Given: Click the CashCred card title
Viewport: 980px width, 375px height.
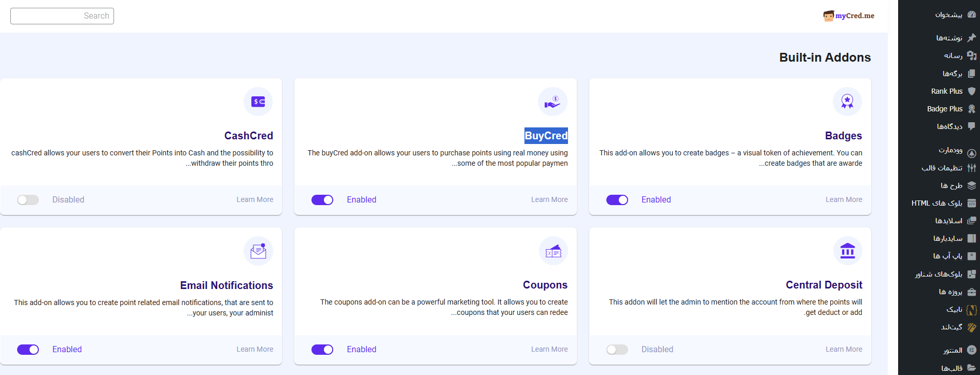Looking at the screenshot, I should (249, 136).
